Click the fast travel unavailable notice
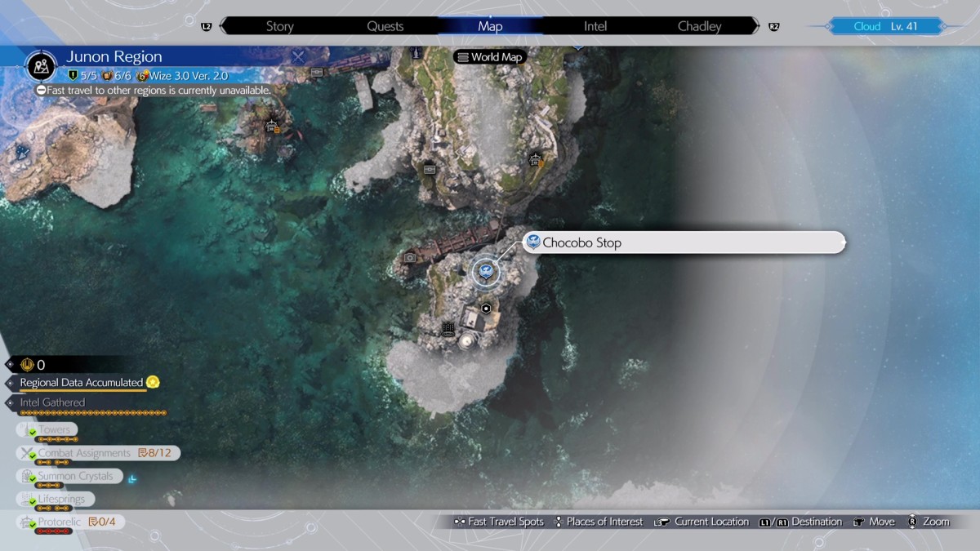The width and height of the screenshot is (980, 551). click(154, 91)
